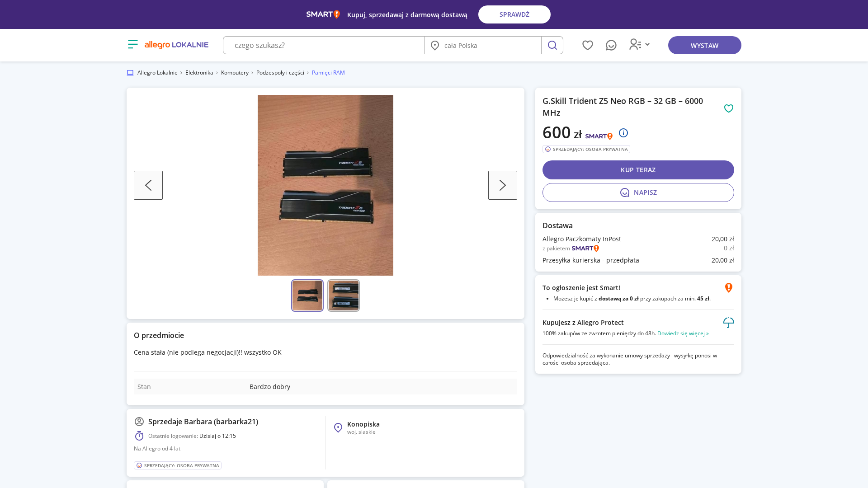Viewport: 868px width, 488px height.
Task: Click the Konopiska location name
Action: click(x=363, y=424)
